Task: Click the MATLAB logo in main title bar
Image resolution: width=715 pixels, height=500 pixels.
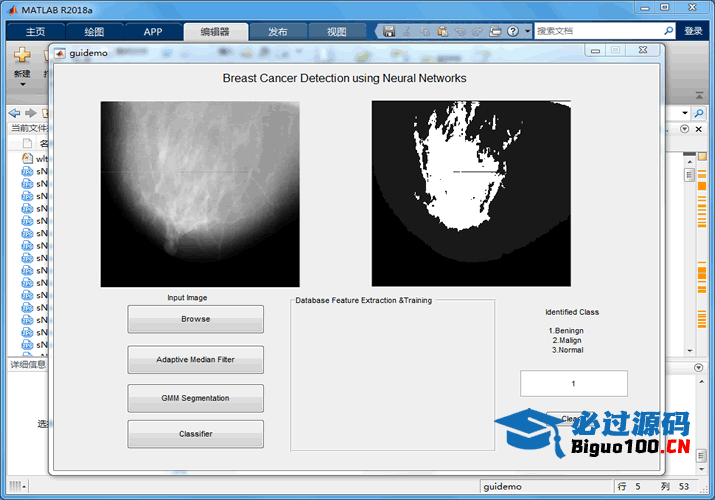Action: [x=12, y=10]
